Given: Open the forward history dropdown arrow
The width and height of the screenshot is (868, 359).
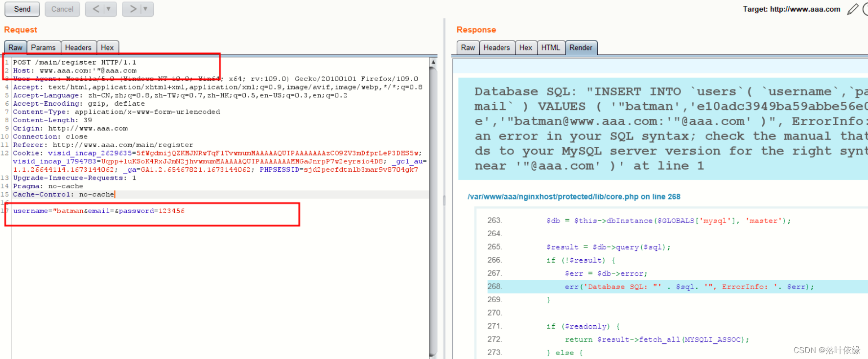Looking at the screenshot, I should (146, 9).
